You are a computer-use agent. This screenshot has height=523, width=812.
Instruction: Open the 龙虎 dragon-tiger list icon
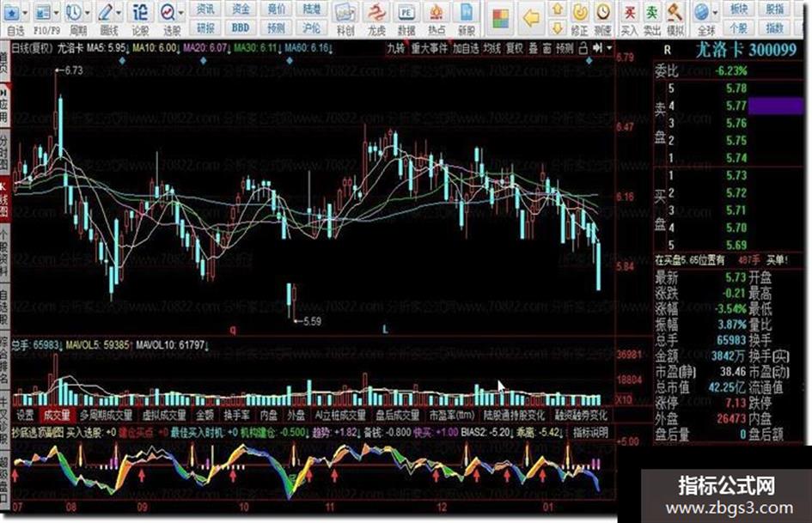tap(376, 14)
